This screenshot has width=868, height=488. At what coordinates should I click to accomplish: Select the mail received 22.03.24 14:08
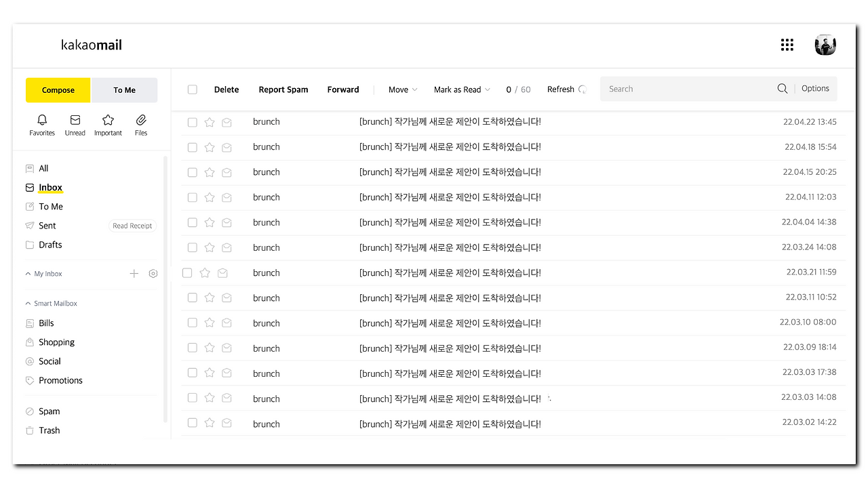click(x=193, y=247)
